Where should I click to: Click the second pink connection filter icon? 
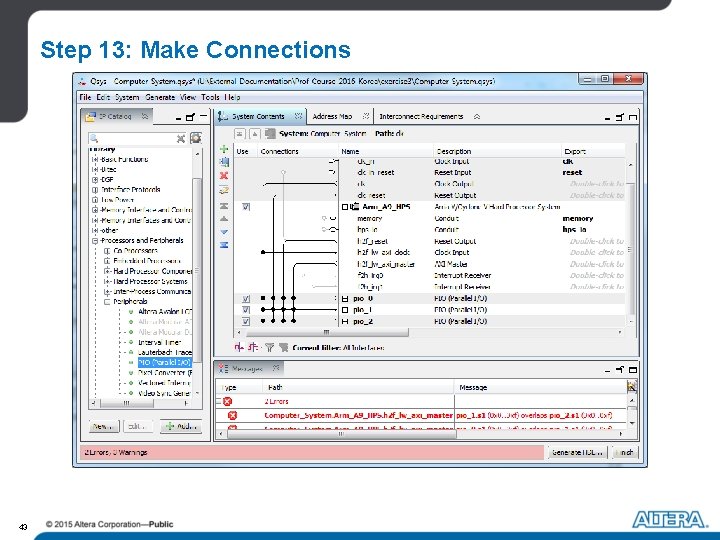[x=253, y=348]
